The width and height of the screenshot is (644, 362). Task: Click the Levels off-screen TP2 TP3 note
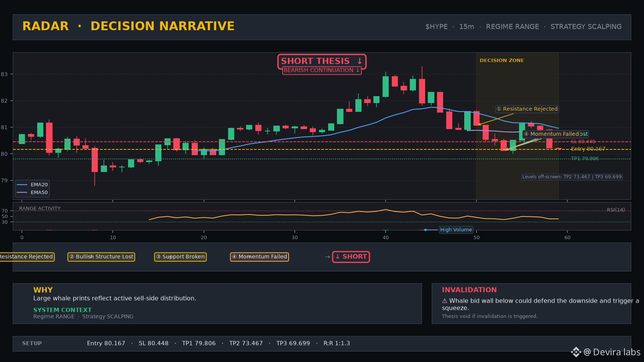click(x=572, y=177)
